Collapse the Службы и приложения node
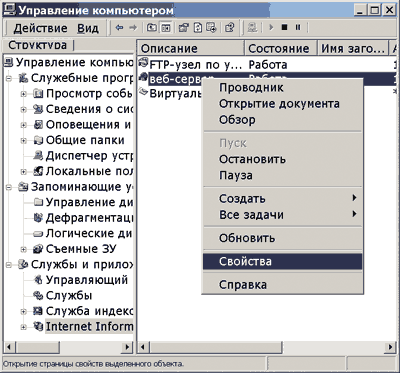Image resolution: width=400 pixels, height=373 pixels. point(8,265)
